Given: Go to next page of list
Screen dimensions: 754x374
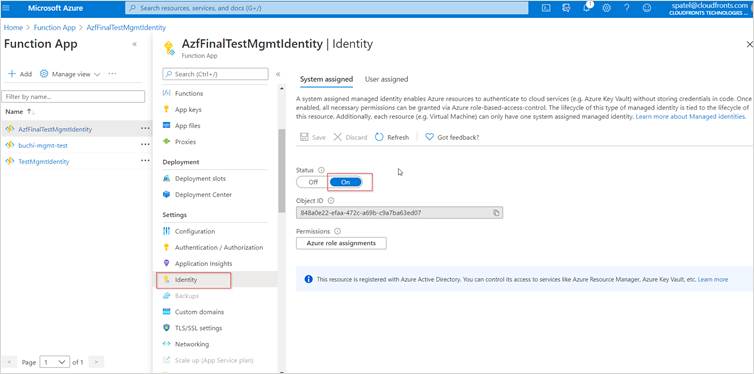Looking at the screenshot, I should click(x=96, y=362).
